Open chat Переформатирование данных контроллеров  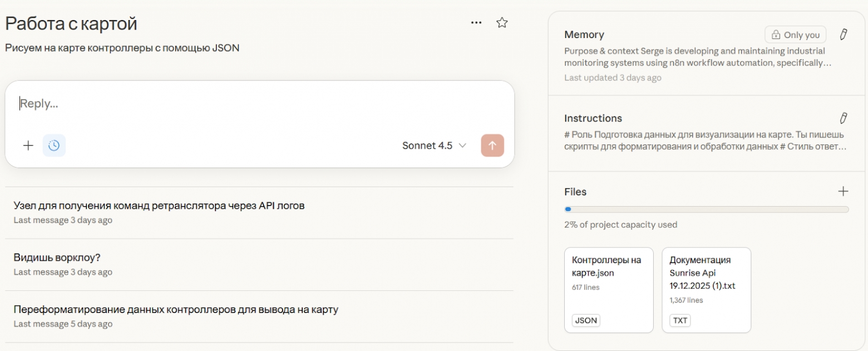(x=259, y=316)
